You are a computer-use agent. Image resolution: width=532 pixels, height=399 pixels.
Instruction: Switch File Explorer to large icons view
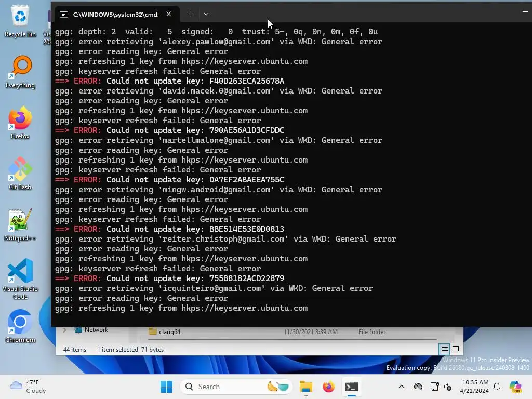tap(456, 349)
